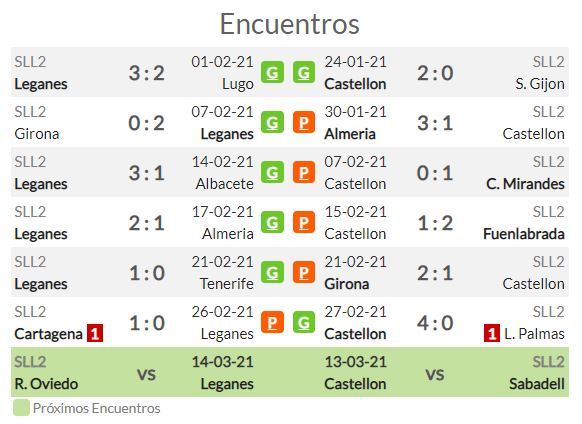The image size is (582, 424).
Task: Click orange P badge for Cartagena vs Leganes
Action: [272, 322]
